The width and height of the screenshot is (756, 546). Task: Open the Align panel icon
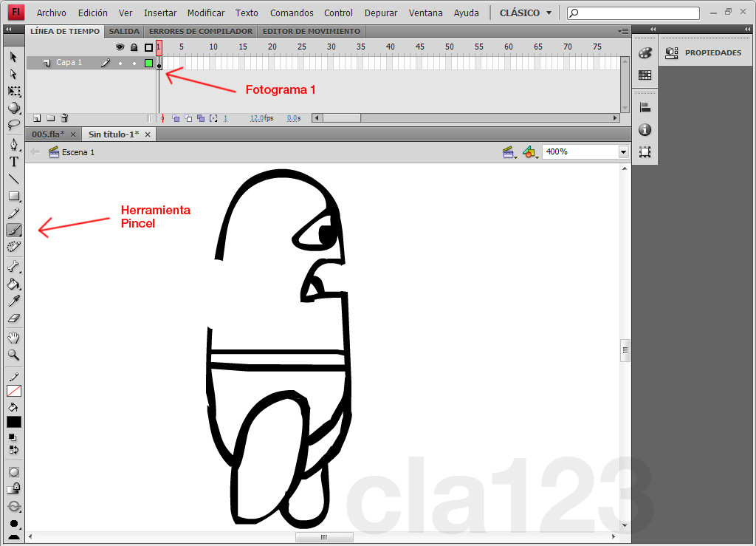645,107
